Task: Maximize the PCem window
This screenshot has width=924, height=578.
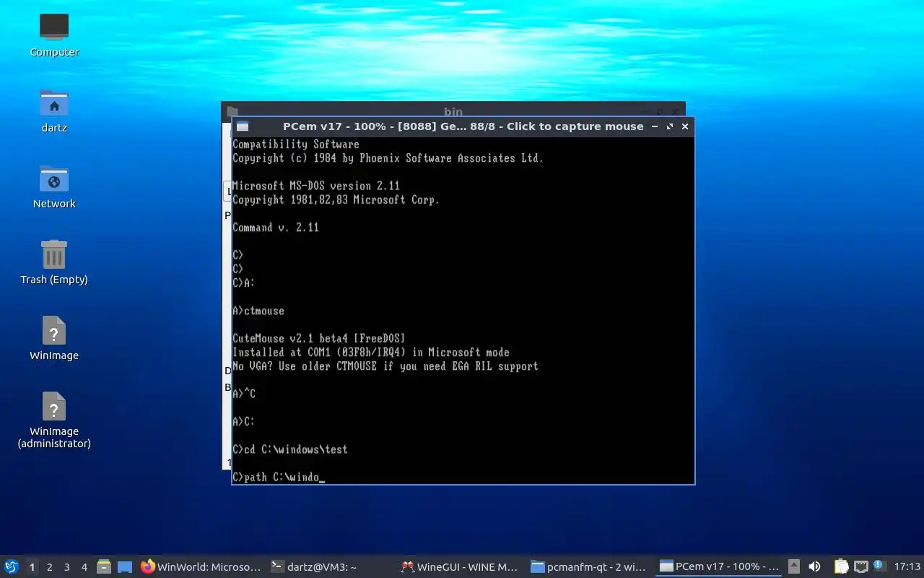Action: 670,126
